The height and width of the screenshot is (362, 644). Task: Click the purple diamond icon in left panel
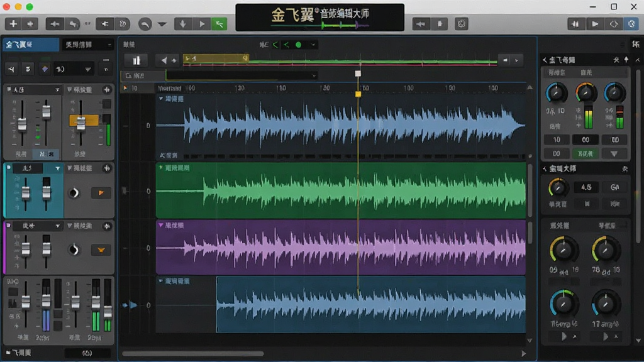pos(45,69)
